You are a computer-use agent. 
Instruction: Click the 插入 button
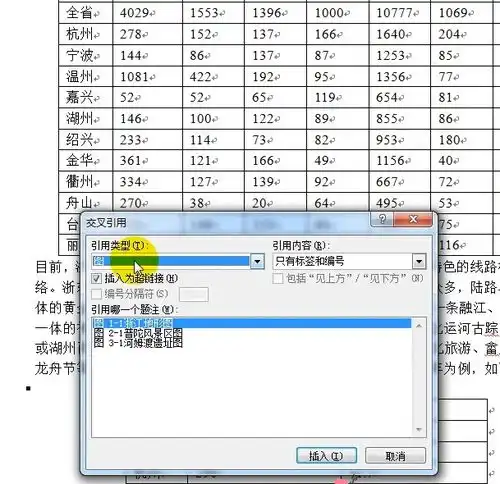point(326,456)
